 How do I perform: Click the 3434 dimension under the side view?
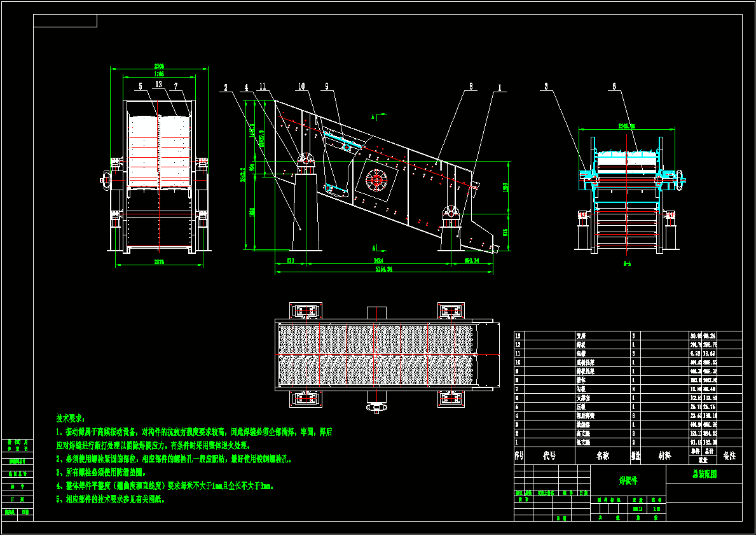point(379,261)
